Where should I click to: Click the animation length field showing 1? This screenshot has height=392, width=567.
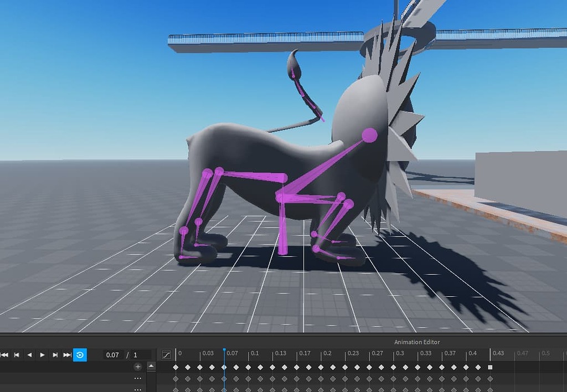coord(136,355)
